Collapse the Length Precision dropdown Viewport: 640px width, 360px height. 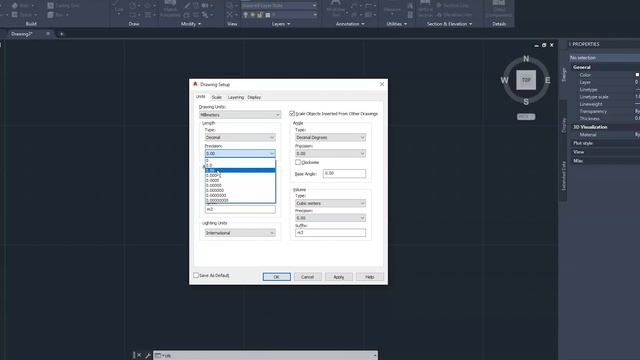pyautogui.click(x=240, y=153)
